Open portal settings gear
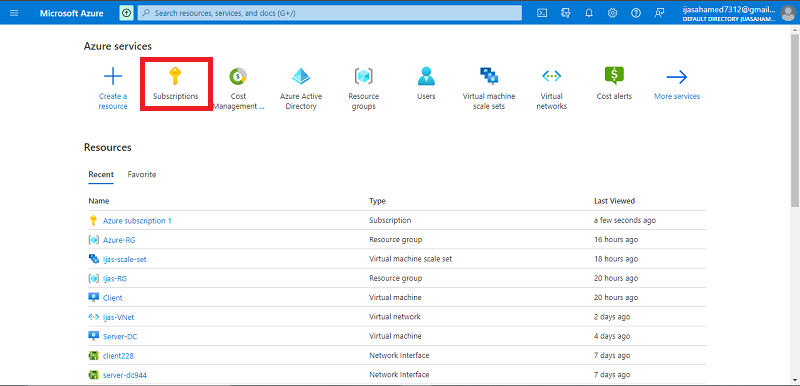 click(612, 13)
